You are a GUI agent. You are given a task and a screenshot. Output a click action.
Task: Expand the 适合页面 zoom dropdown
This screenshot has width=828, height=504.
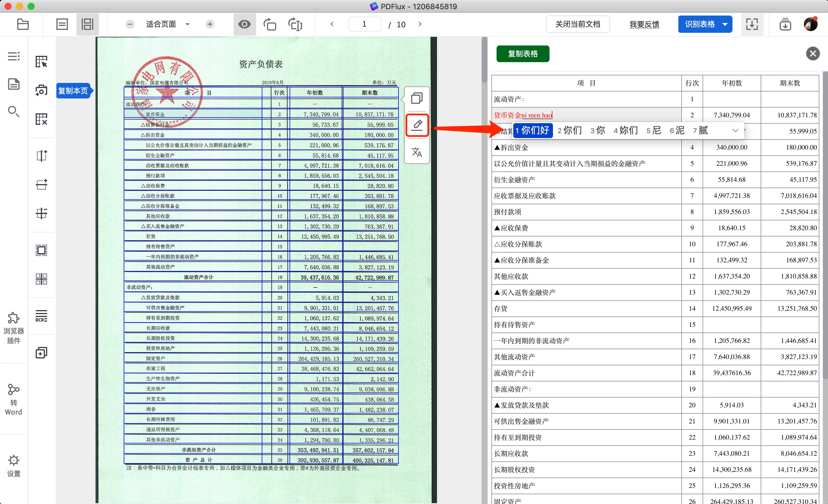click(x=188, y=24)
